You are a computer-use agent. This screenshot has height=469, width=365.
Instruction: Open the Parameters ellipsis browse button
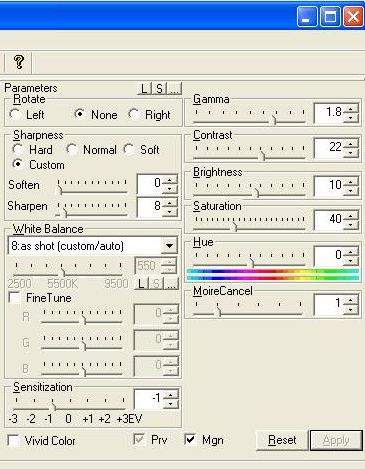174,89
